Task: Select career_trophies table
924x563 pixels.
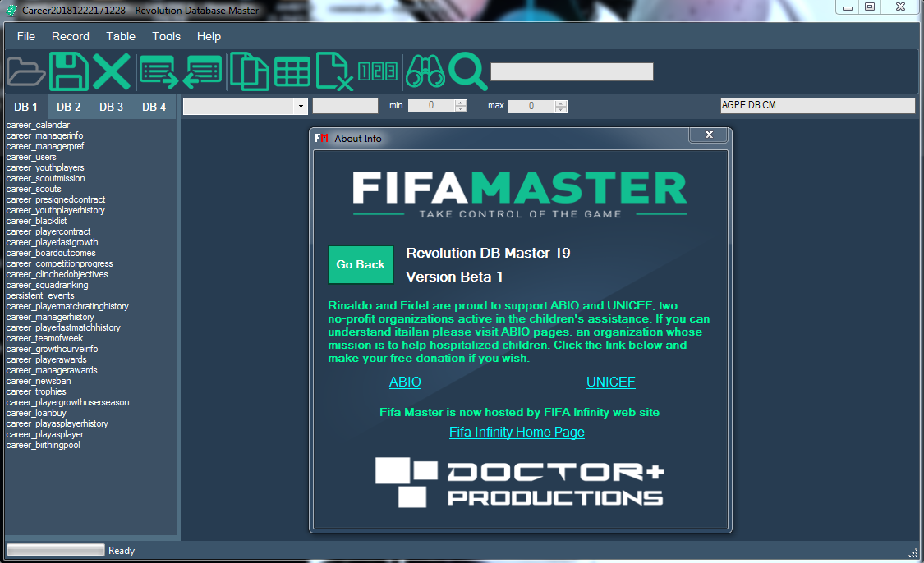Action: coord(36,391)
